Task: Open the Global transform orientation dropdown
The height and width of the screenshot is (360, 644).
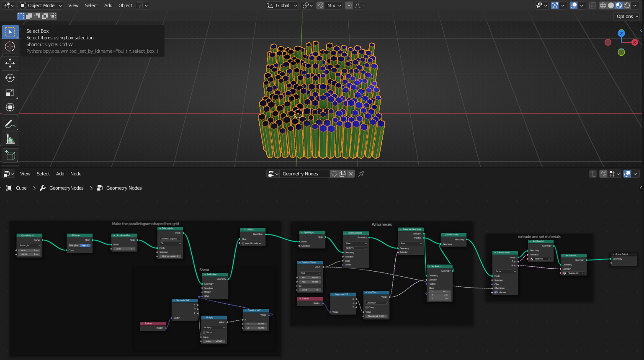Action: click(282, 5)
